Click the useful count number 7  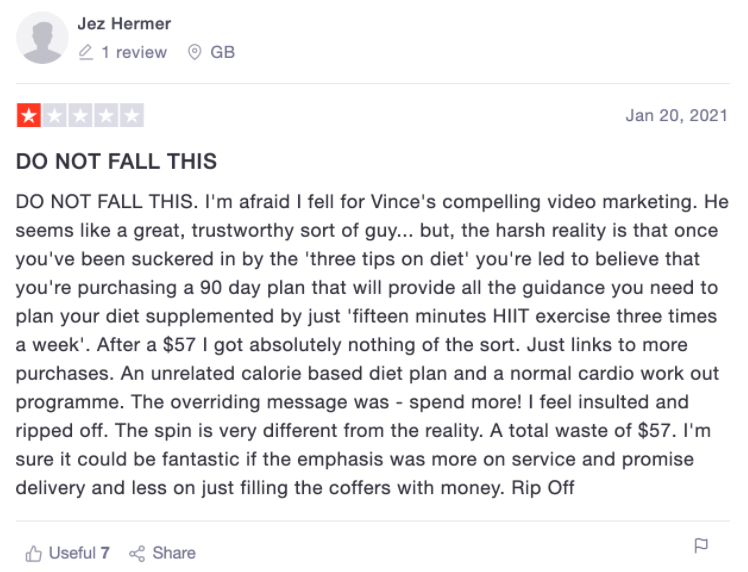[105, 553]
